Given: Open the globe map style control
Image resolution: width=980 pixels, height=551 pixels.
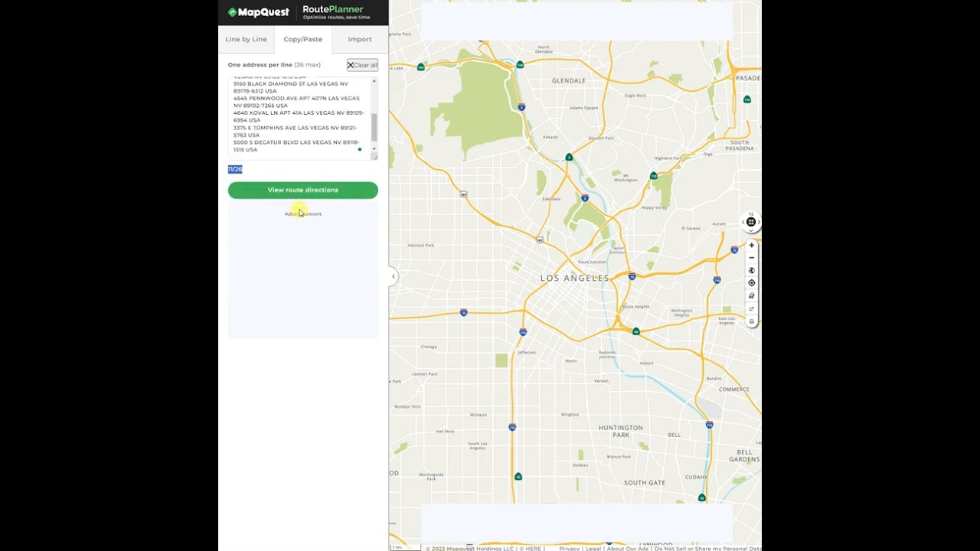Looking at the screenshot, I should point(751,270).
